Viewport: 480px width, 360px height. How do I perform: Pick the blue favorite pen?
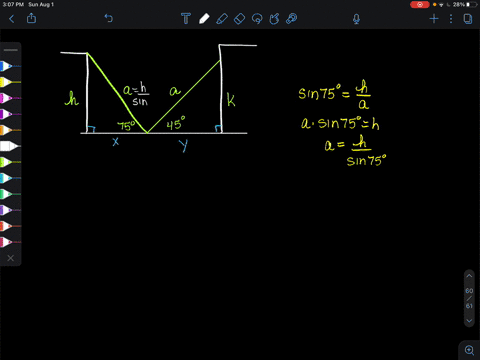click(x=10, y=66)
